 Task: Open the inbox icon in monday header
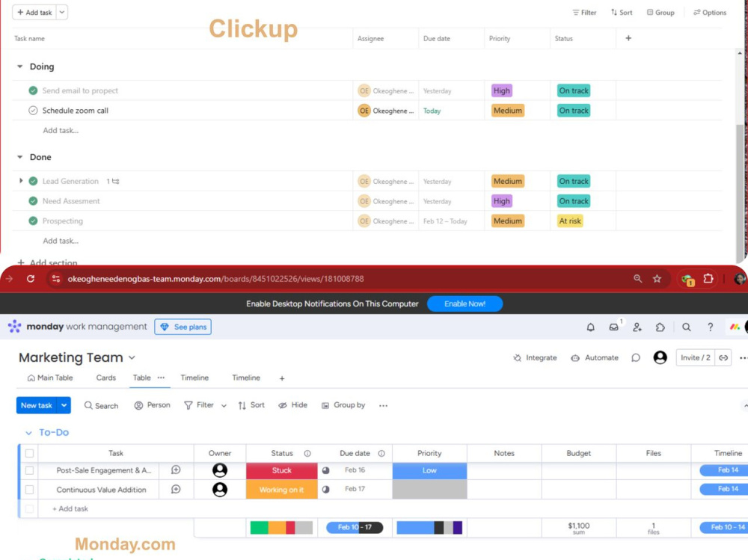coord(614,327)
